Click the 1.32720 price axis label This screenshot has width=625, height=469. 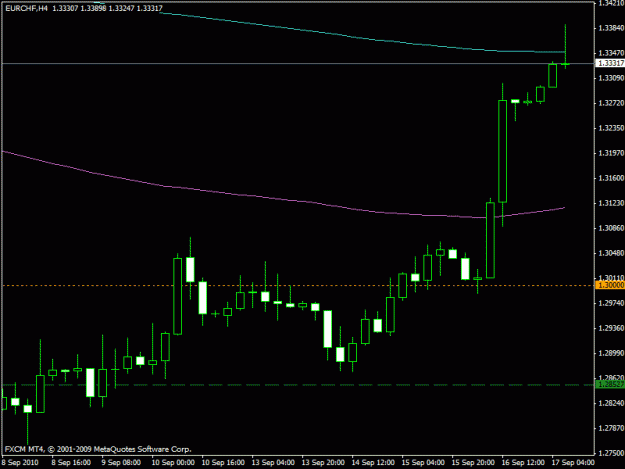pos(611,103)
